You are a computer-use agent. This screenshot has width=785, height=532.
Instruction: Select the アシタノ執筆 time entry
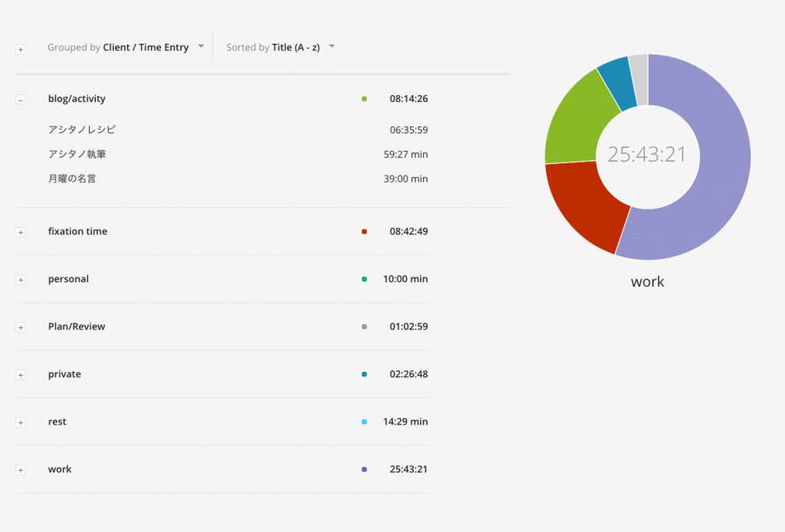(x=77, y=154)
